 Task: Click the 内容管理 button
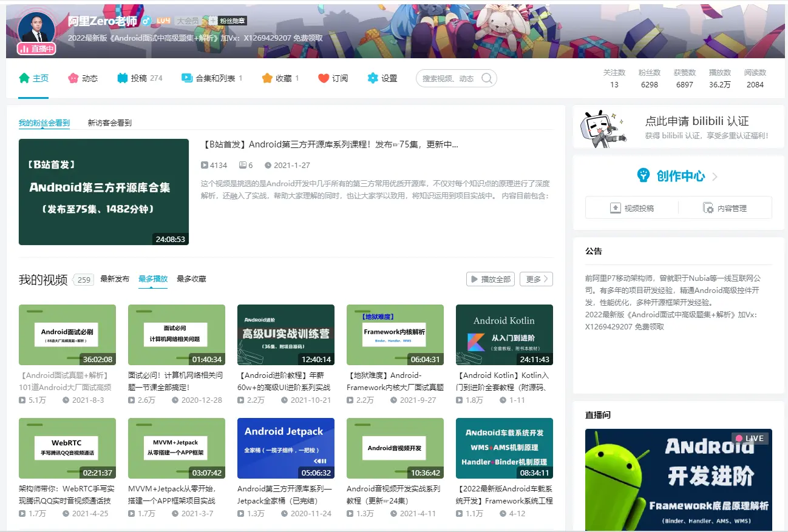(x=725, y=208)
